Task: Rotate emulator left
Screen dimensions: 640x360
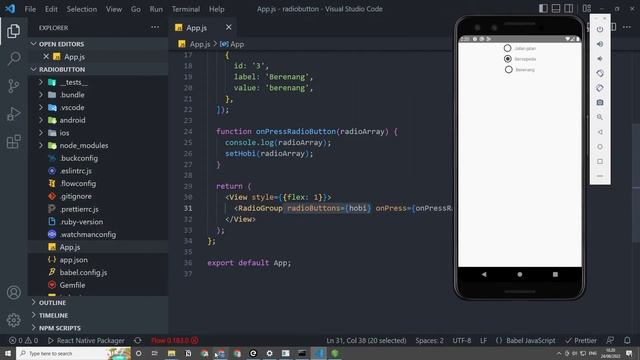Action: (x=600, y=73)
